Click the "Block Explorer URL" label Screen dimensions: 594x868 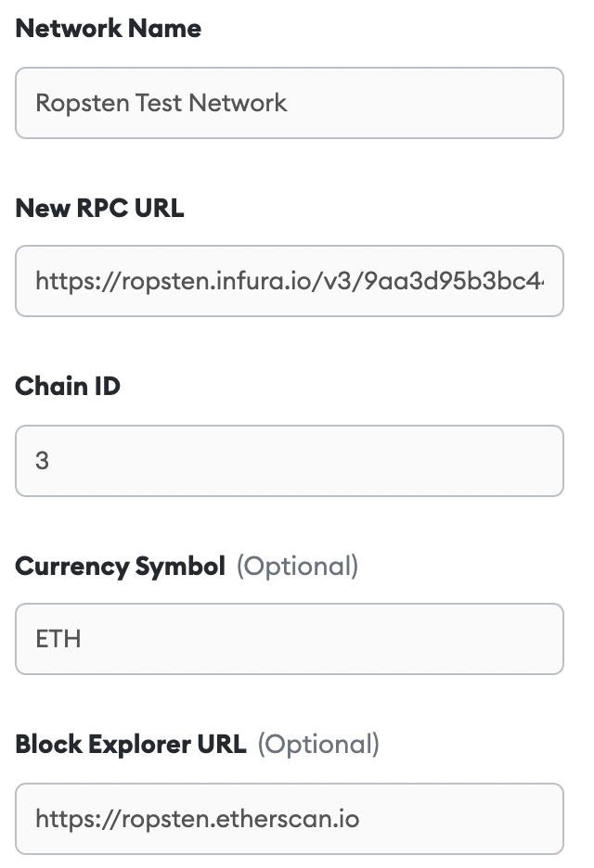[131, 744]
